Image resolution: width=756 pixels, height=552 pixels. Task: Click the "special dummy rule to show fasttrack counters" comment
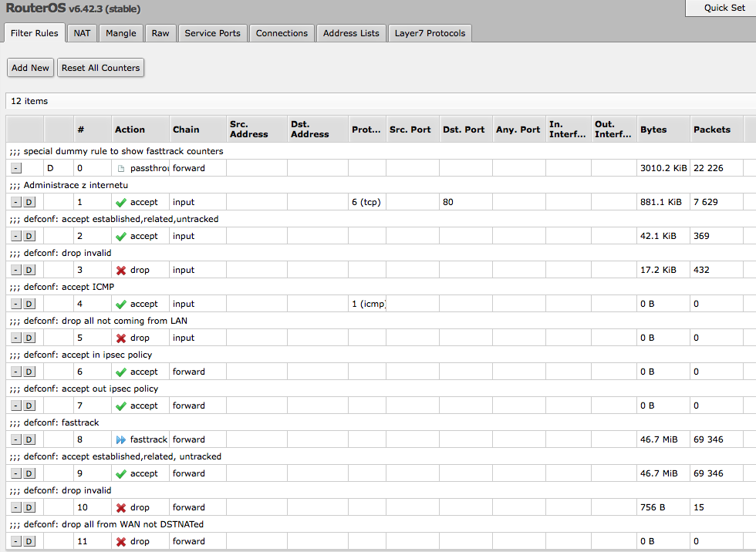point(123,151)
